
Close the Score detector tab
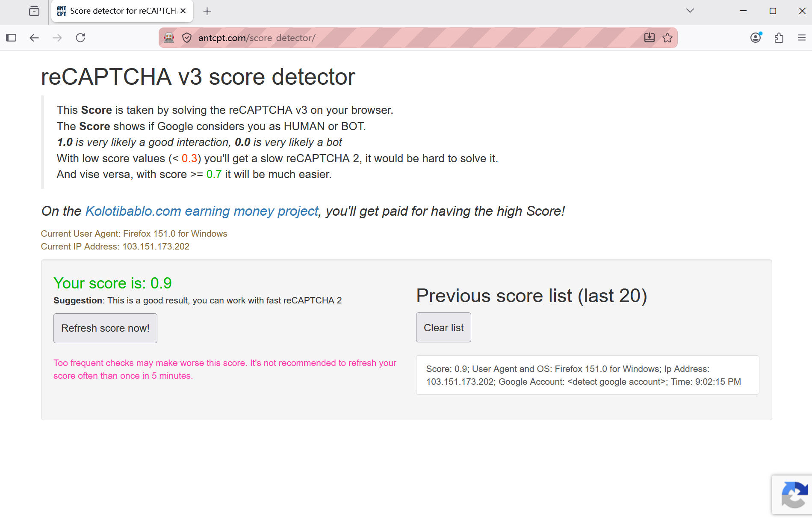click(x=183, y=11)
